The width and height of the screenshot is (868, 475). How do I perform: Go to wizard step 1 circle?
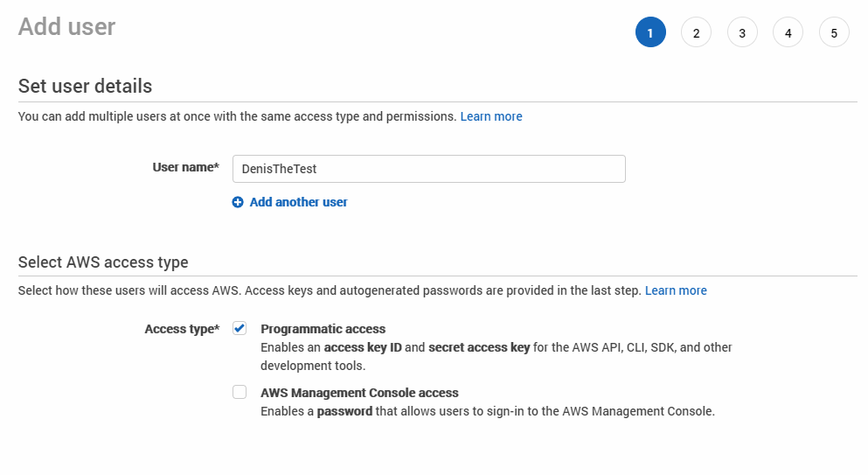(x=650, y=33)
